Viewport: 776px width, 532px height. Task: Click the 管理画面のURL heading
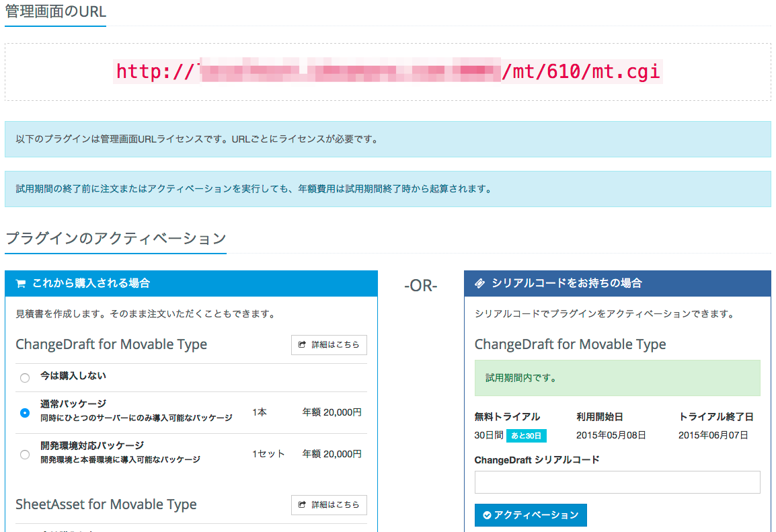55,11
